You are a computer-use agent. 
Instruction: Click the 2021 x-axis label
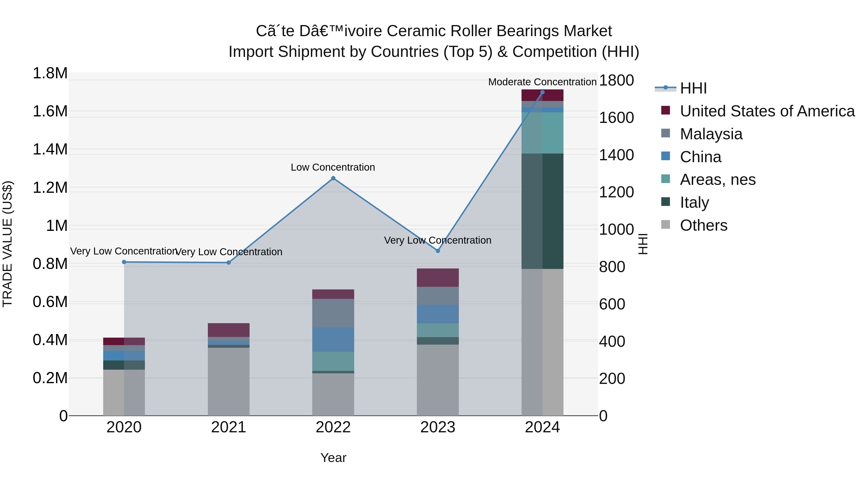click(229, 427)
